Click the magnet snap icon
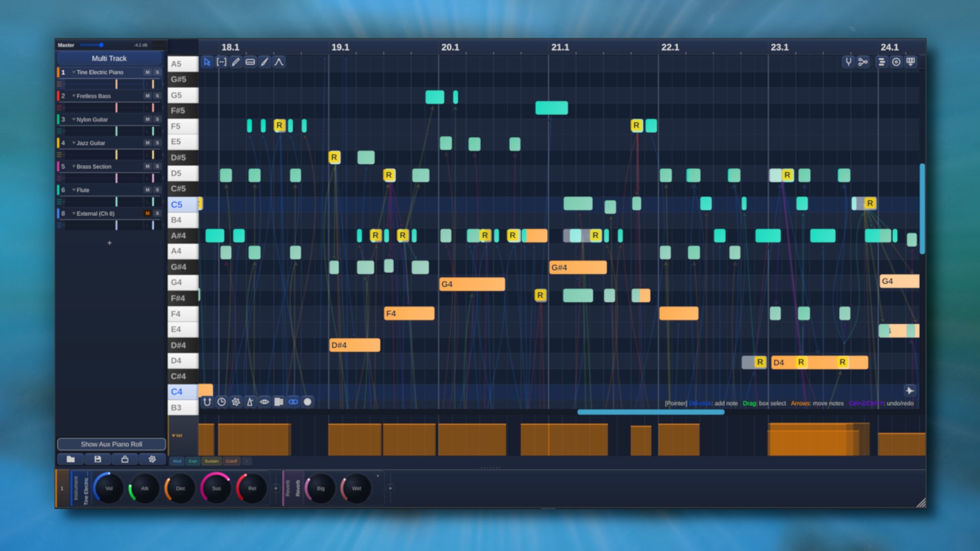The image size is (980, 551). (x=207, y=402)
